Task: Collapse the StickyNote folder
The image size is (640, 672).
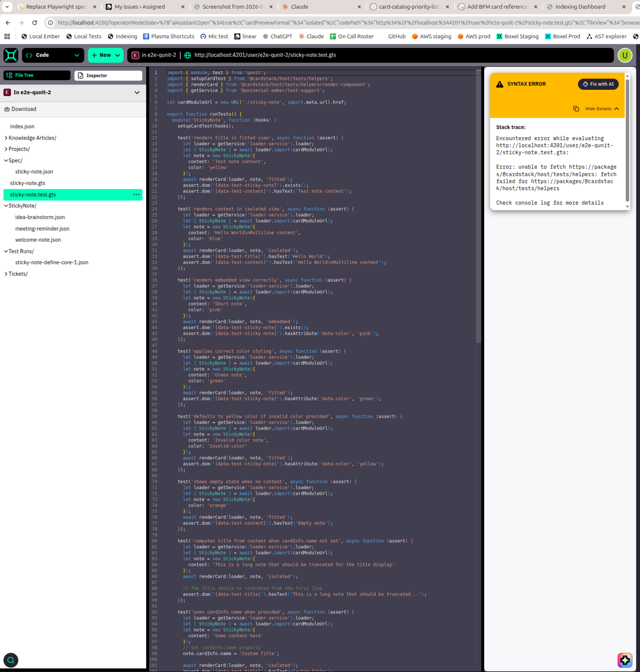Action: (22, 205)
